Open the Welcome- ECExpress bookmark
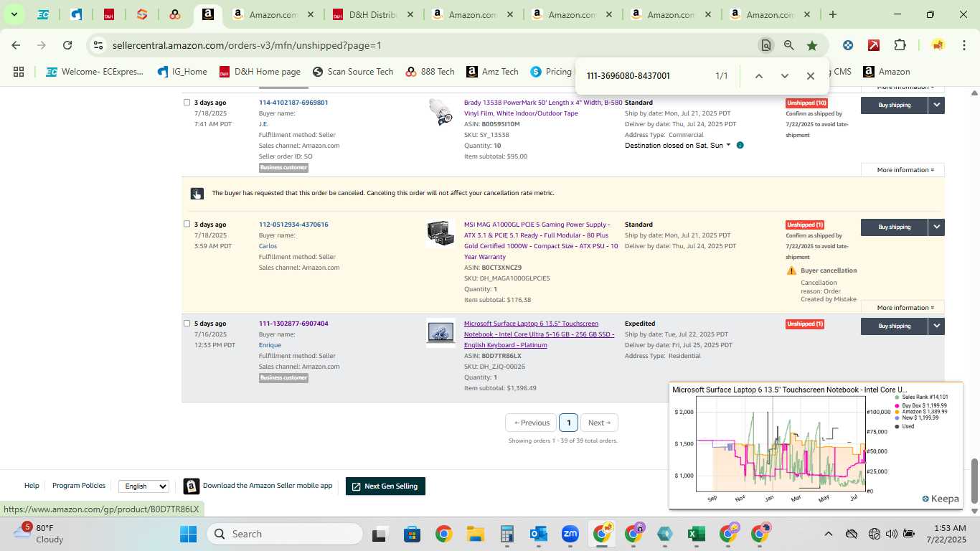This screenshot has width=980, height=551. [95, 72]
